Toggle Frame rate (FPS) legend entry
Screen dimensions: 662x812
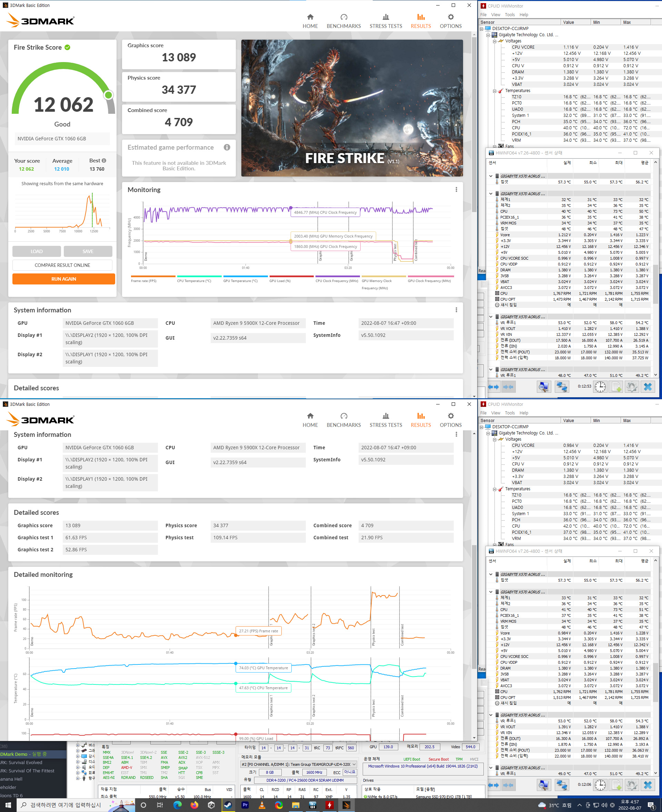(144, 281)
